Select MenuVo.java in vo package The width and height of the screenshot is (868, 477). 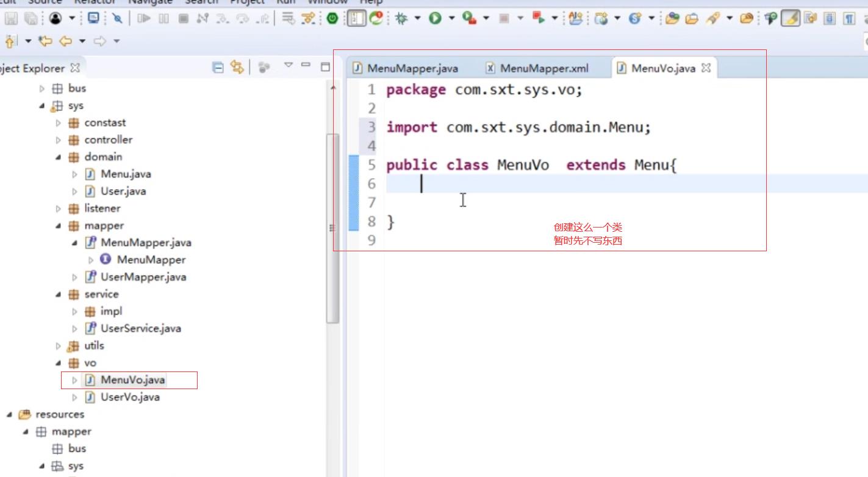(x=132, y=380)
